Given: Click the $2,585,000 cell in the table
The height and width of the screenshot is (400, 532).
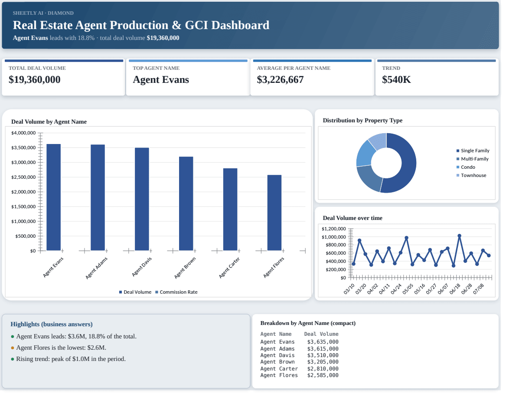Looking at the screenshot, I should pos(323,375).
